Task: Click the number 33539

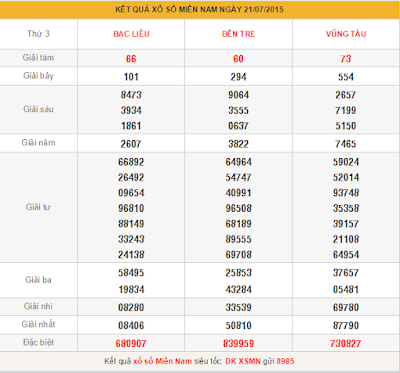Action: pyautogui.click(x=238, y=307)
